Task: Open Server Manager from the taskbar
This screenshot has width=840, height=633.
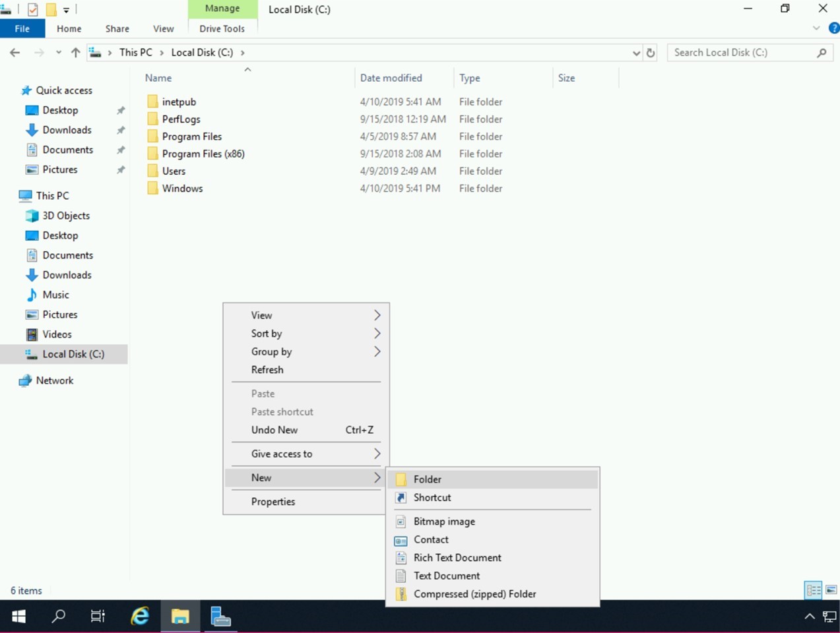Action: click(220, 617)
